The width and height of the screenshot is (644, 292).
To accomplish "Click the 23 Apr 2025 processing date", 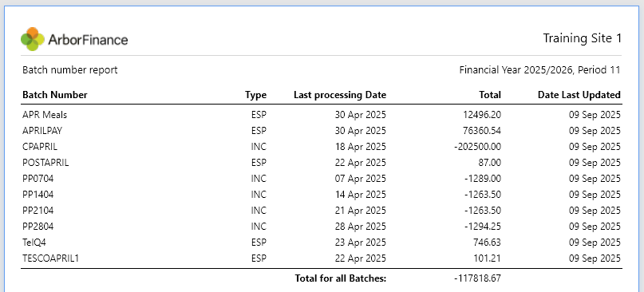I will click(361, 243).
